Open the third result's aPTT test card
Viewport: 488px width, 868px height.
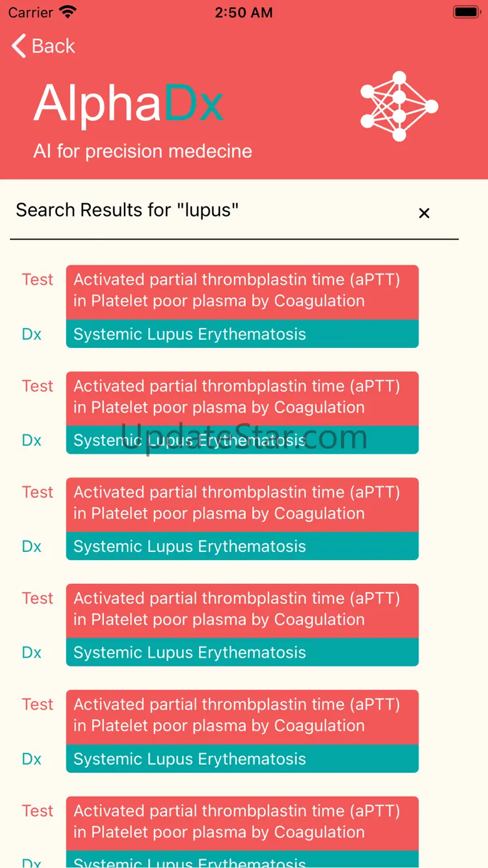pyautogui.click(x=242, y=504)
